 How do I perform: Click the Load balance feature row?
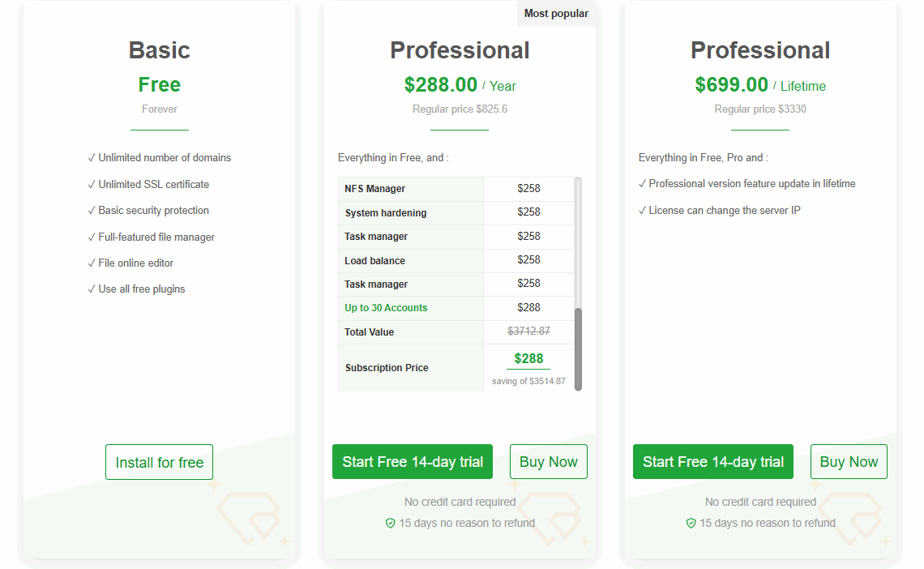456,260
